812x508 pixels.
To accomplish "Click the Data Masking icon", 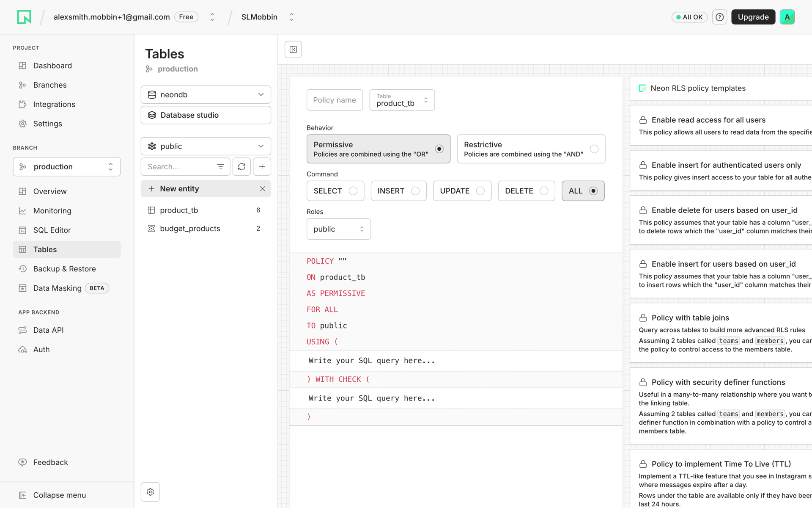I will [x=22, y=288].
